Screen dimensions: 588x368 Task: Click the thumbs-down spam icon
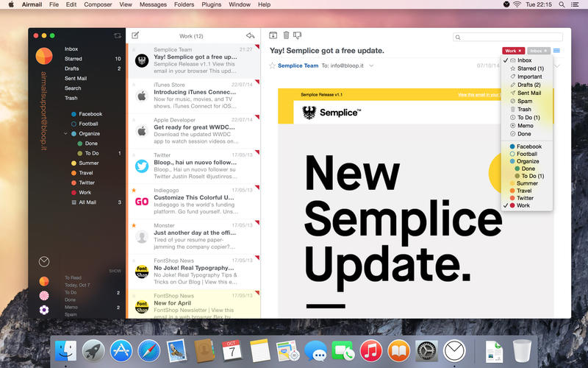[x=298, y=35]
